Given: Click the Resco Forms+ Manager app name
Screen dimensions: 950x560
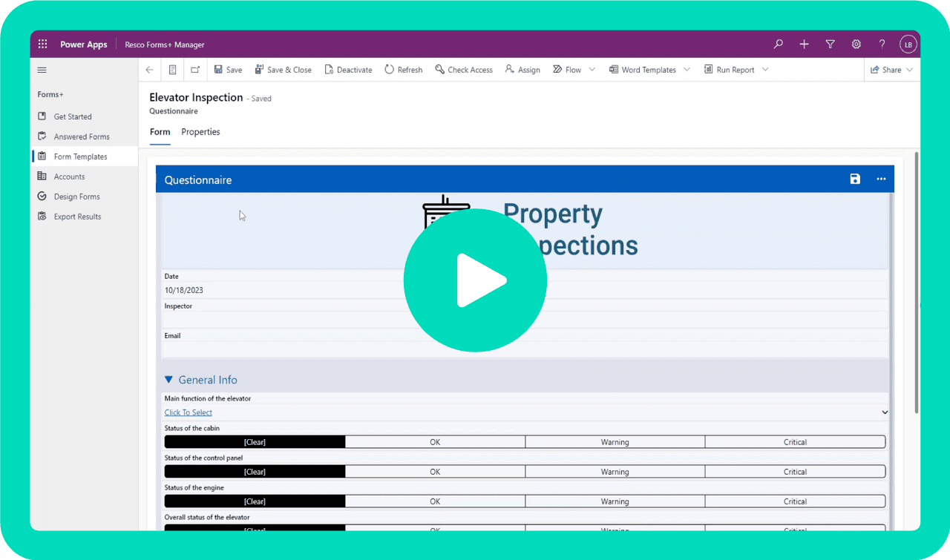Looking at the screenshot, I should pos(165,45).
